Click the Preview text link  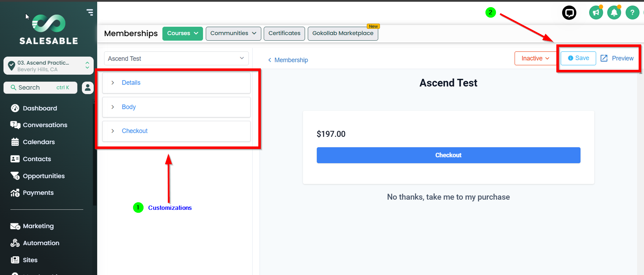[x=623, y=58]
